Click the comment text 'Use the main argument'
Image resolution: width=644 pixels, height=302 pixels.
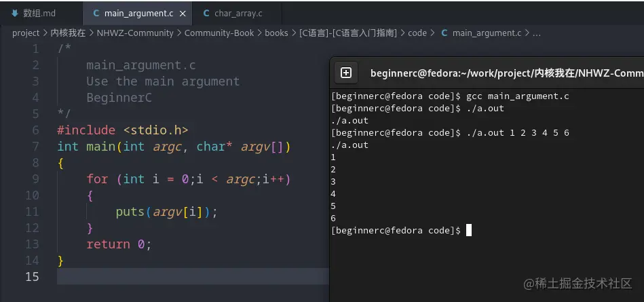[163, 81]
